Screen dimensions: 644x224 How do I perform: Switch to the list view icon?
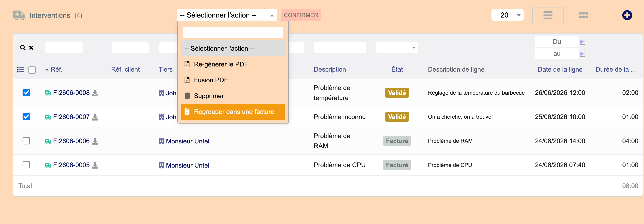pos(548,15)
